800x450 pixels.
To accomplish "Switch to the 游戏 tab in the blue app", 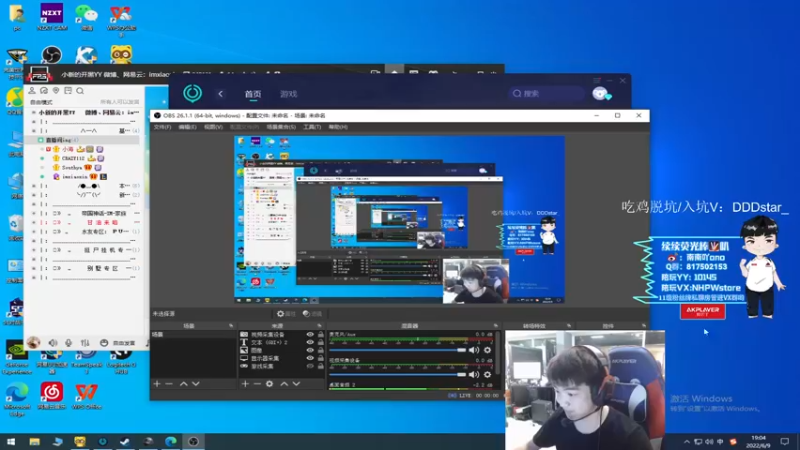I will click(288, 94).
